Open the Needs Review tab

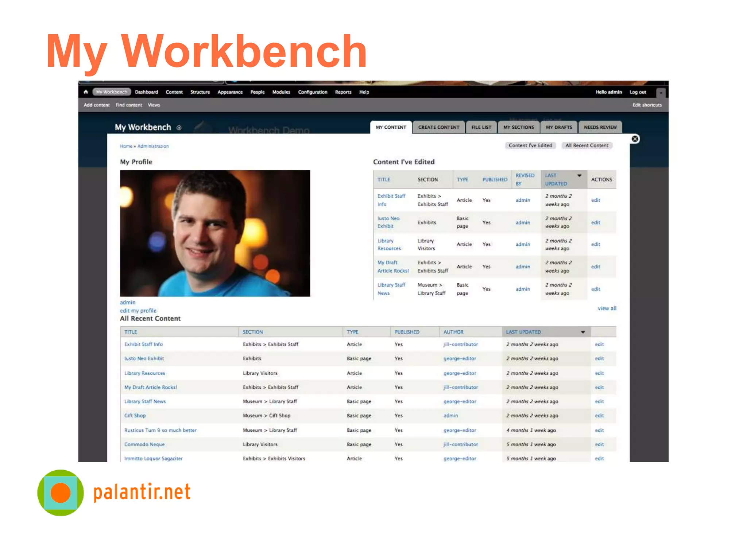click(x=600, y=127)
